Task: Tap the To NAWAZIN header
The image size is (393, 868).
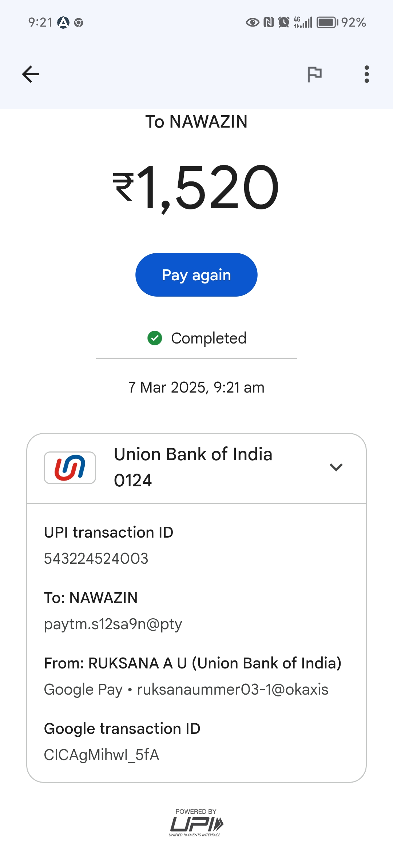Action: coord(196,122)
